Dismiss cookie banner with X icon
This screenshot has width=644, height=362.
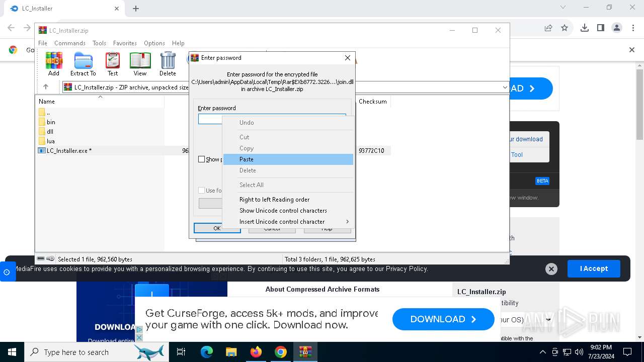click(551, 269)
